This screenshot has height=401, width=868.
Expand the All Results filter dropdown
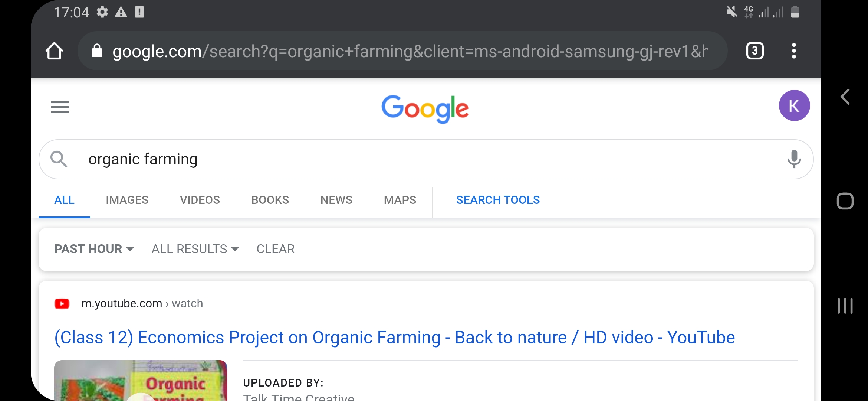tap(195, 249)
